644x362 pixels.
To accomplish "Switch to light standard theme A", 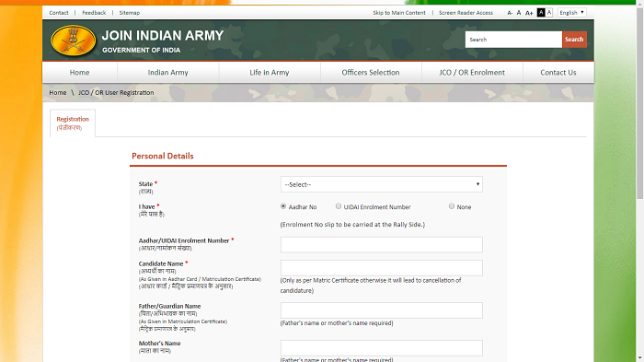I will pos(549,12).
